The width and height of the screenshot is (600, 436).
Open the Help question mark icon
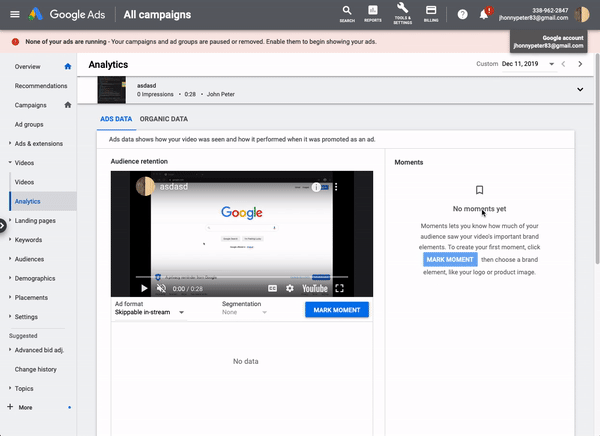coord(462,14)
